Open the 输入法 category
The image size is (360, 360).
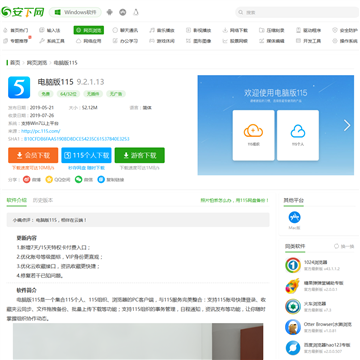tap(50, 30)
